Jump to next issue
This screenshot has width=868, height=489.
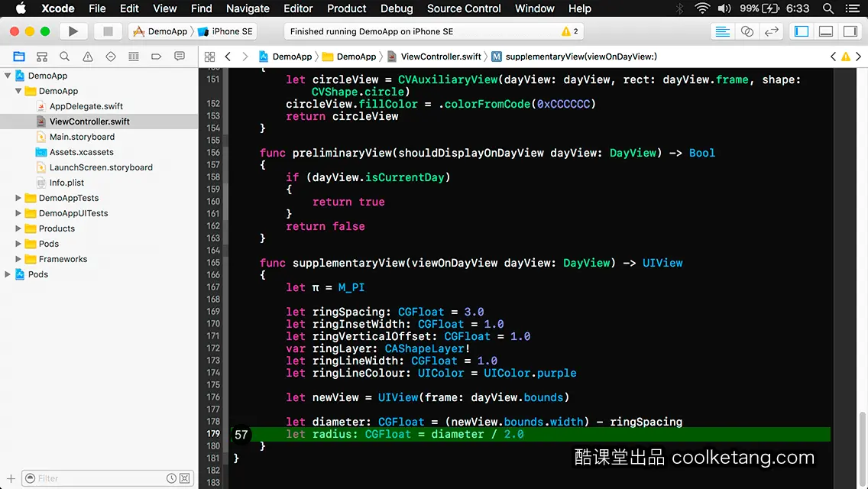pyautogui.click(x=859, y=57)
